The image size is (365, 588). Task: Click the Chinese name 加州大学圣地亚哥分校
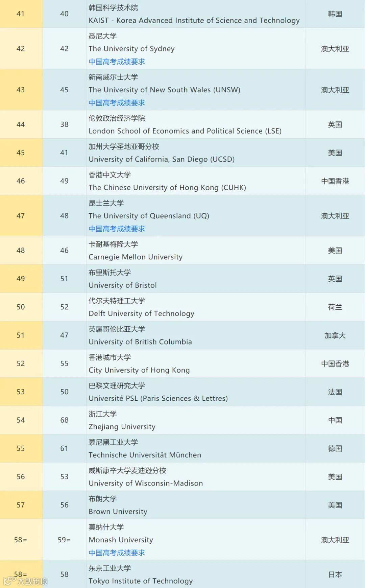(x=124, y=146)
